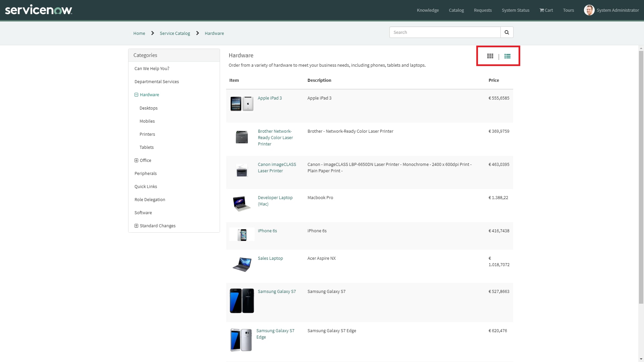This screenshot has height=362, width=644.
Task: Open the ServiceNow logo home
Action: pyautogui.click(x=39, y=10)
